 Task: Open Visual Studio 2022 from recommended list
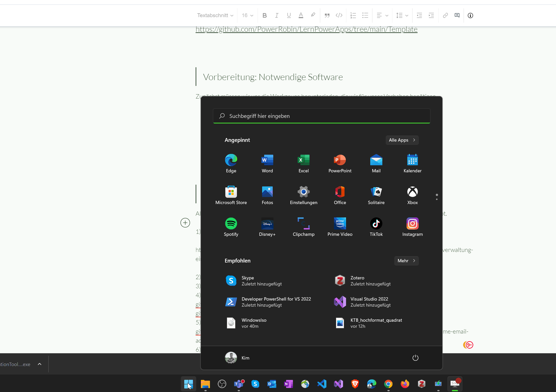(369, 302)
